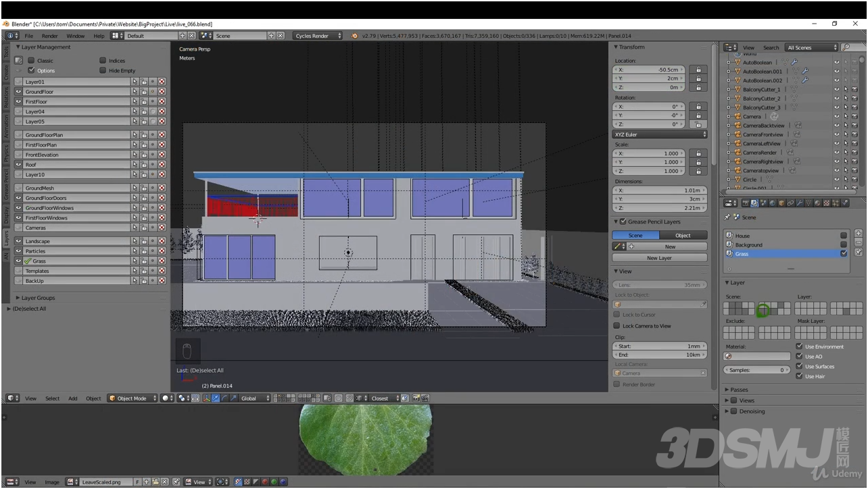Lock the X location value in Transform

coord(698,70)
